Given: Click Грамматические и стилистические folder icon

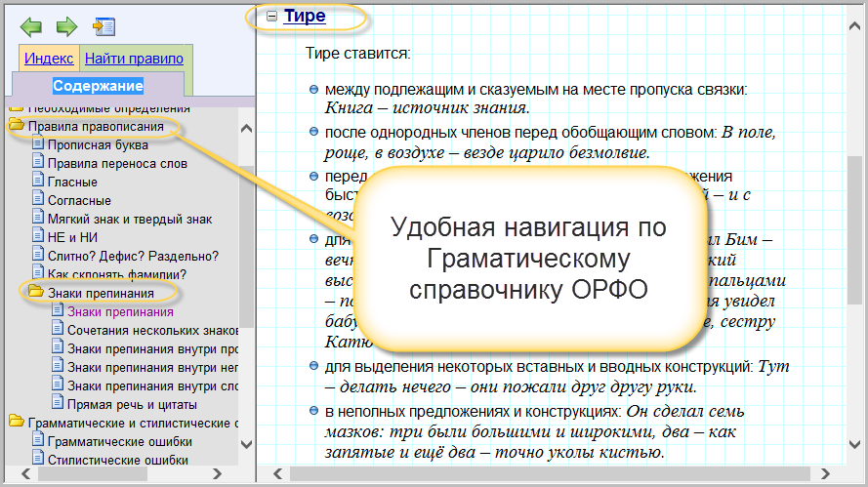Looking at the screenshot, I should [x=17, y=422].
